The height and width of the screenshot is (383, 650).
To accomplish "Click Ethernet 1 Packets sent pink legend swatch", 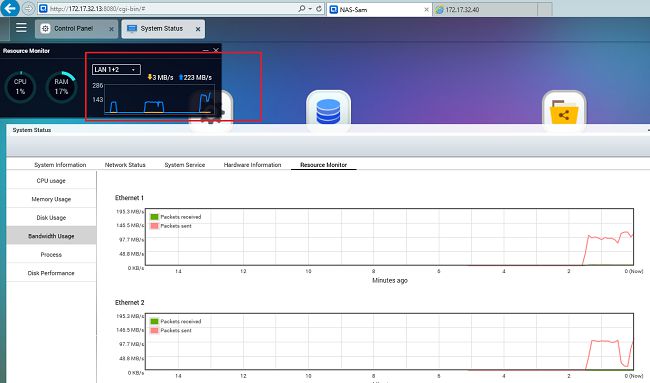I will coord(154,226).
